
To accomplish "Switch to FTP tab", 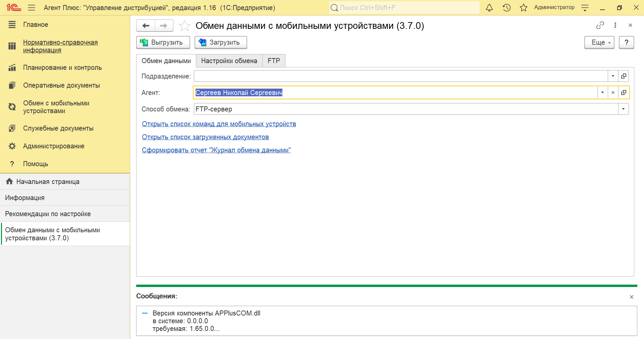I will pos(274,61).
